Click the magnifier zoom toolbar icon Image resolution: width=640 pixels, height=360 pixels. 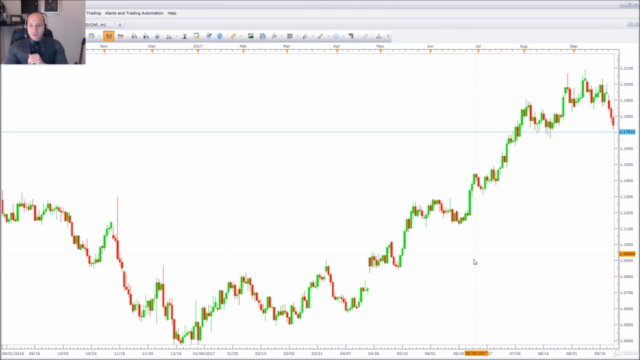(274, 36)
